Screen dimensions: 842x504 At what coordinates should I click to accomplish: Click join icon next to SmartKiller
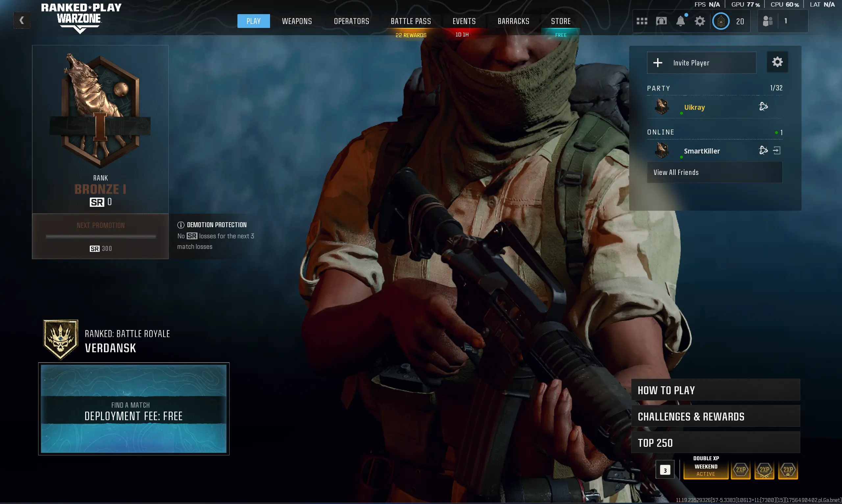point(777,151)
